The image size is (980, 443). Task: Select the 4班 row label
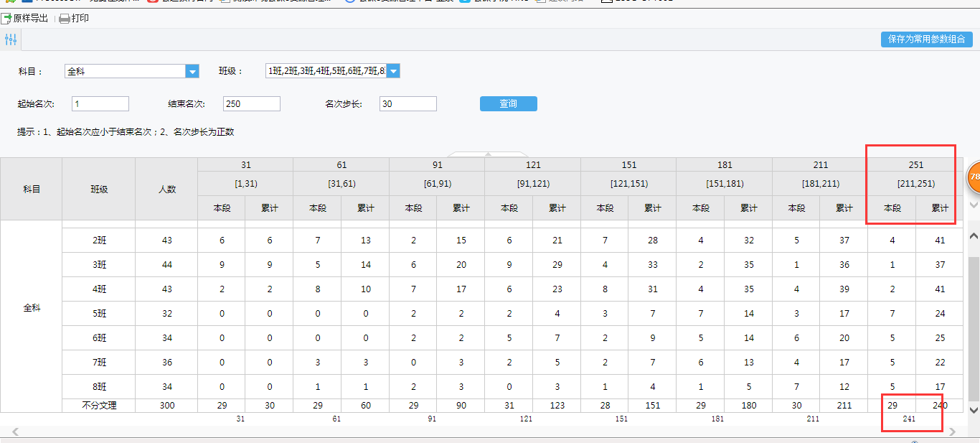(99, 289)
